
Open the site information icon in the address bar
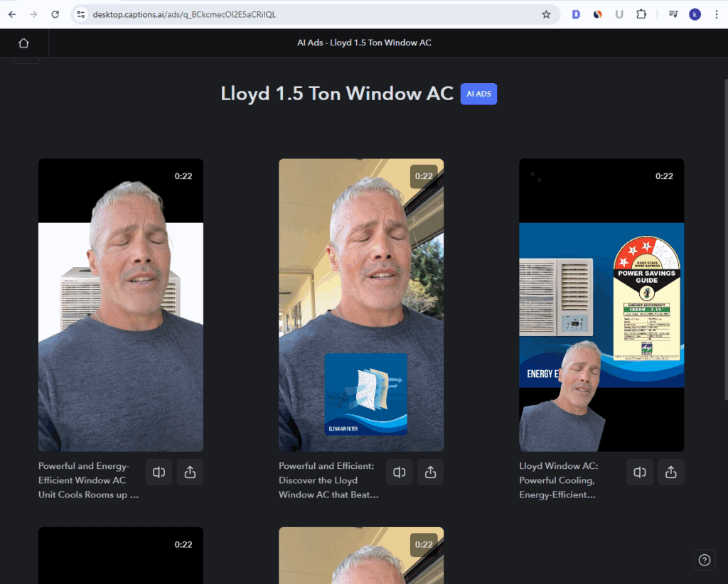point(81,14)
